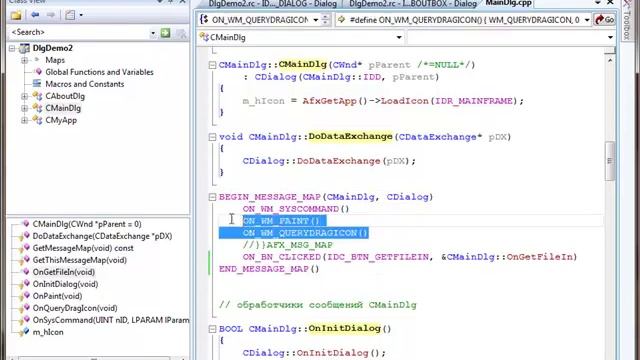
Task: Click the DlgDemo2 project icon
Action: (x=24, y=48)
